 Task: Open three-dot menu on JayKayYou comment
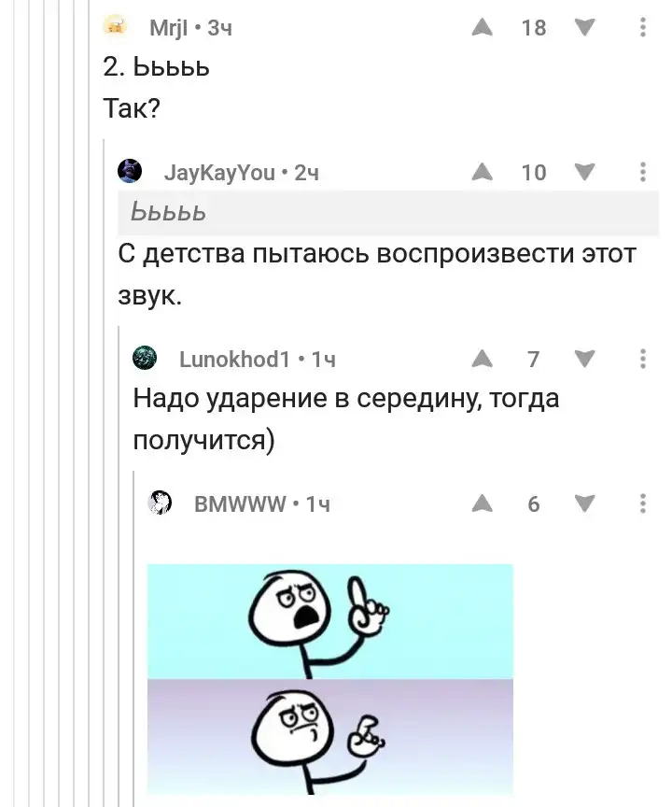tap(642, 172)
